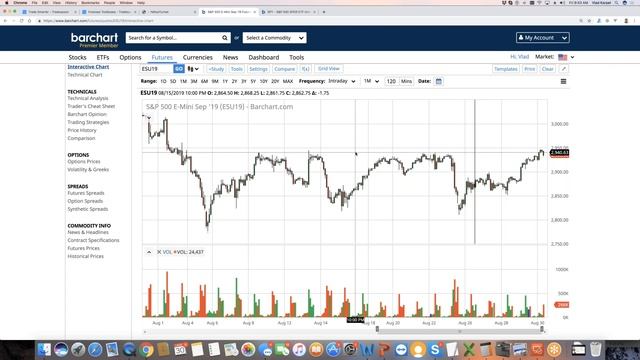Open the News menu
The height and width of the screenshot is (360, 640).
point(230,58)
